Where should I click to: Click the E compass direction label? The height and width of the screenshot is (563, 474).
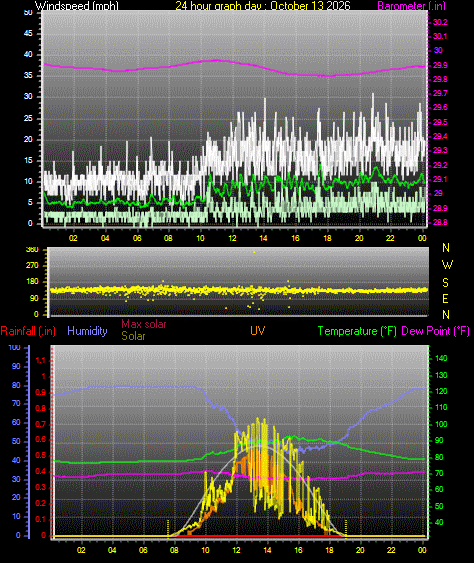pyautogui.click(x=446, y=298)
